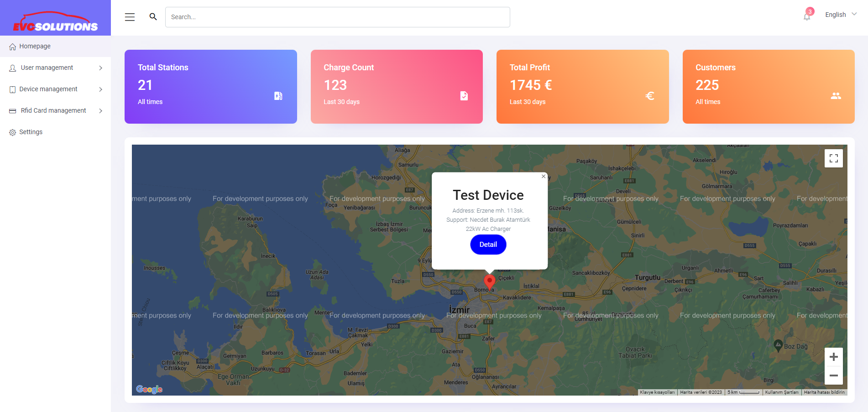
Task: Click the document icon in Charge Count card
Action: coord(464,96)
